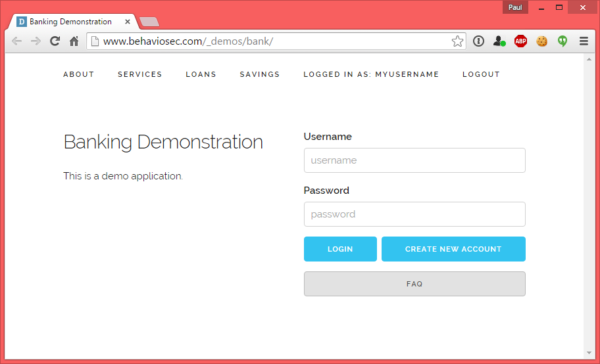Go to the Loans page

[201, 74]
